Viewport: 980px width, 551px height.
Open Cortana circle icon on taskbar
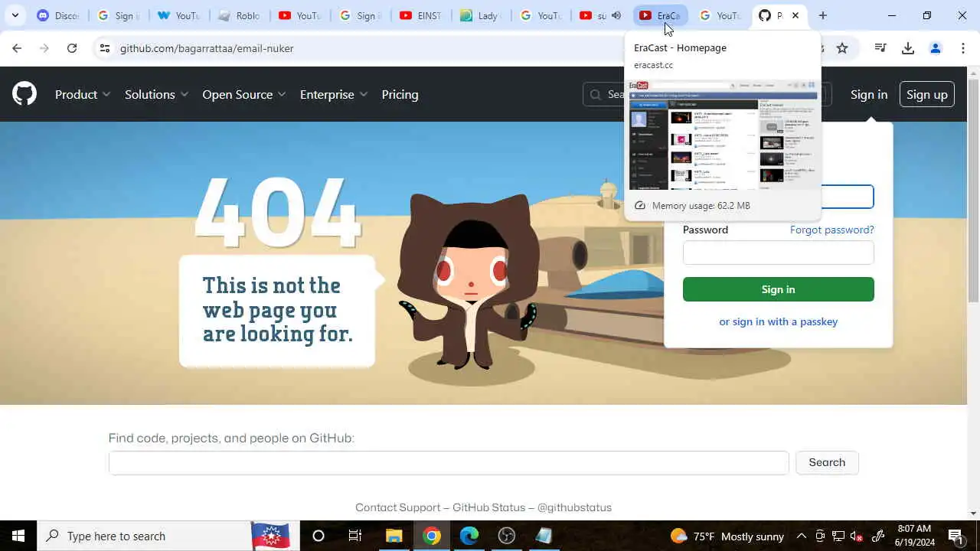pyautogui.click(x=318, y=536)
